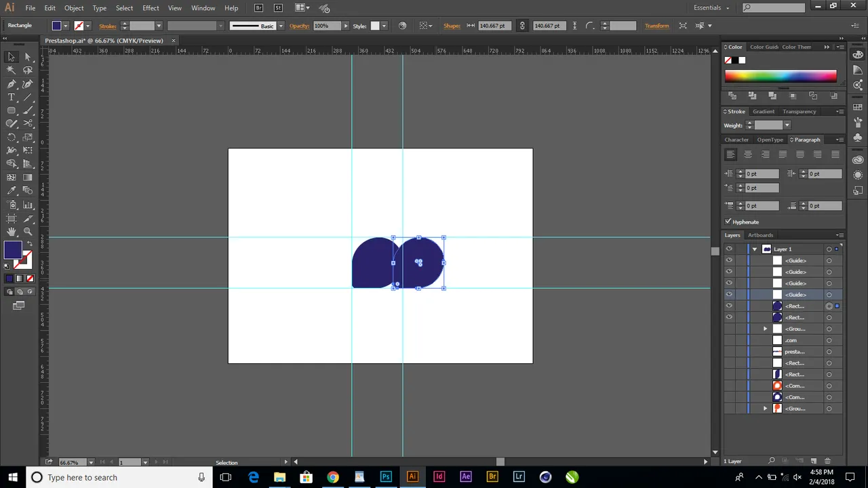The height and width of the screenshot is (488, 868).
Task: Select the Blend tool
Action: 28,191
